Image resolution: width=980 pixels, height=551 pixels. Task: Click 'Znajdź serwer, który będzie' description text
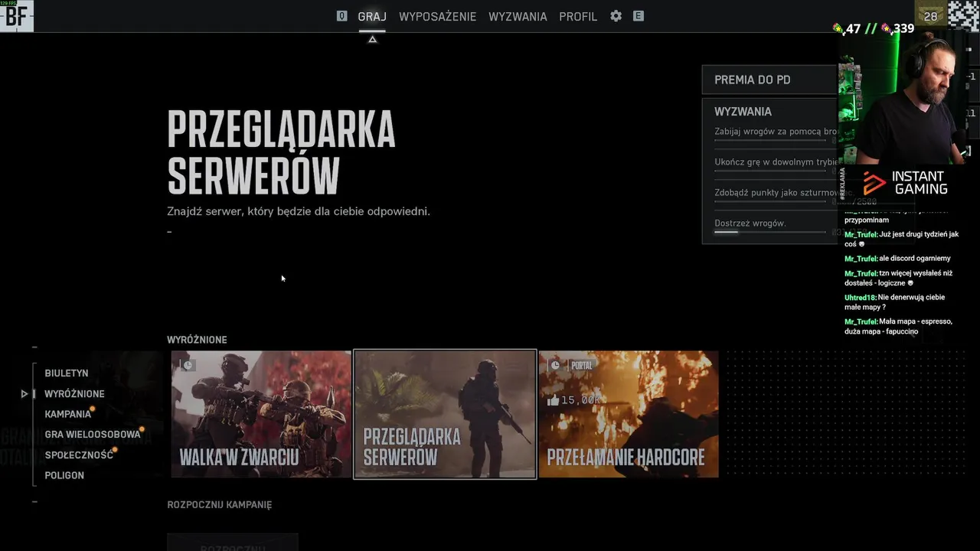(299, 211)
